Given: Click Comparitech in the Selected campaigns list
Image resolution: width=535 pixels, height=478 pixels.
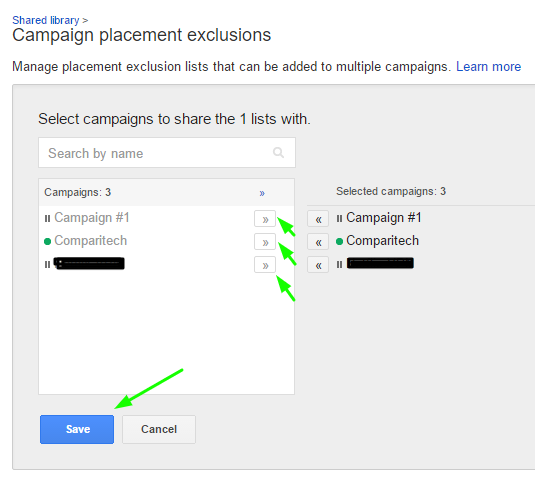Looking at the screenshot, I should coord(382,241).
